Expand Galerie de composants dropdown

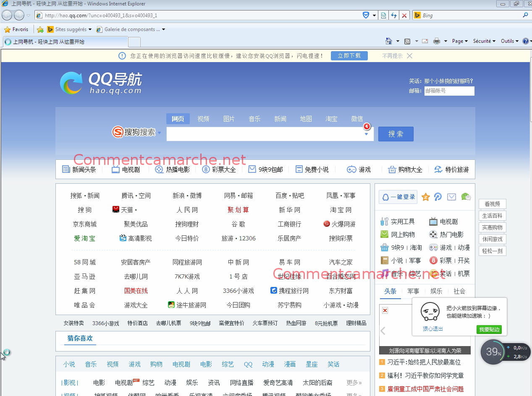(163, 29)
